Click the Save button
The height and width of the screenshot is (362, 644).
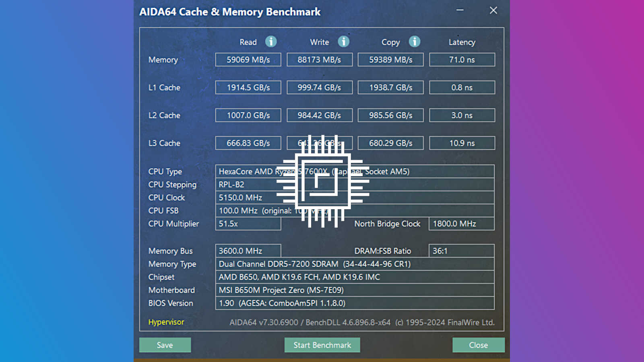pos(165,345)
